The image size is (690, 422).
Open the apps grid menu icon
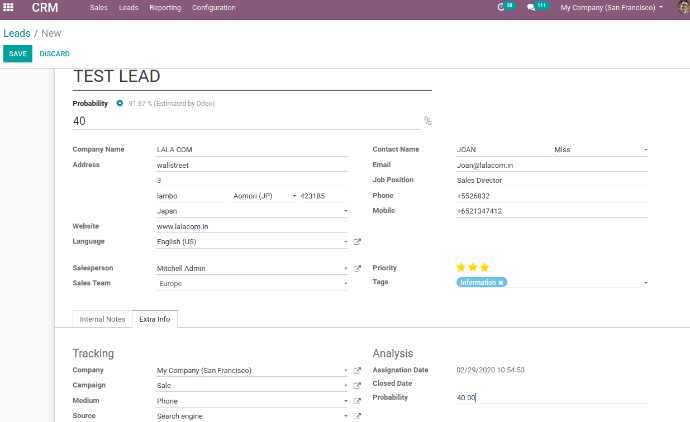tap(8, 7)
